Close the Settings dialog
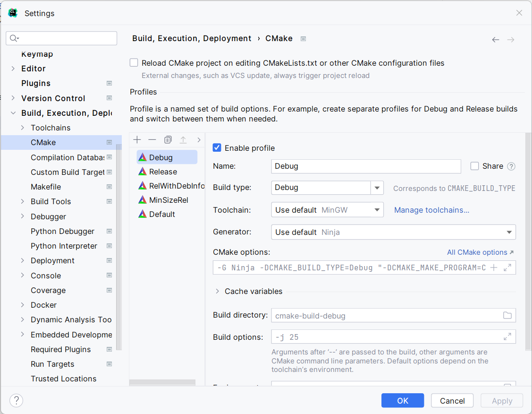532x414 pixels. point(519,13)
